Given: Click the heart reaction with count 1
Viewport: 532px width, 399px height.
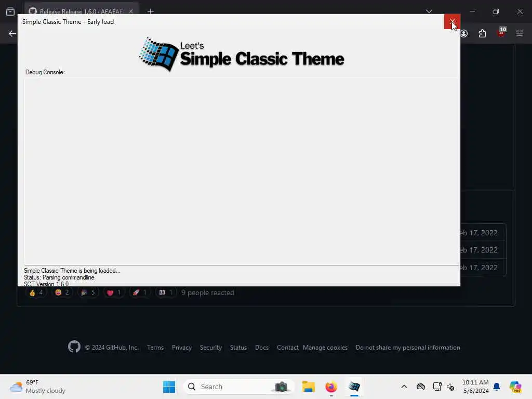Looking at the screenshot, I should [x=114, y=292].
